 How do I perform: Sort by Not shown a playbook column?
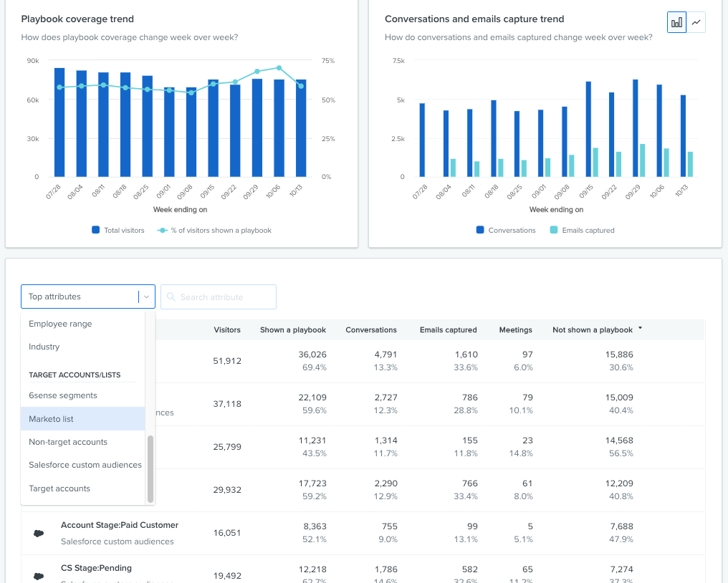click(593, 329)
